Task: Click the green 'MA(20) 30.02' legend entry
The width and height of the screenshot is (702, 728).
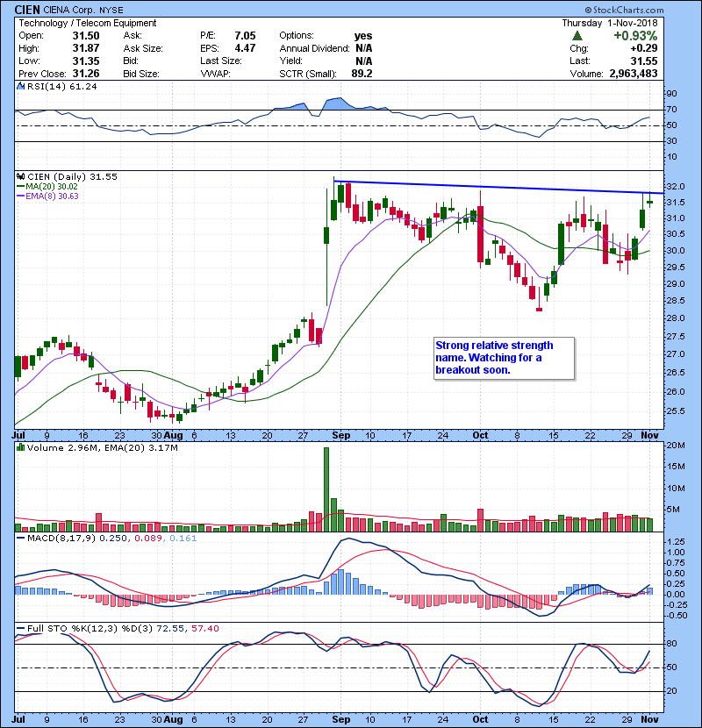Action: (x=47, y=186)
